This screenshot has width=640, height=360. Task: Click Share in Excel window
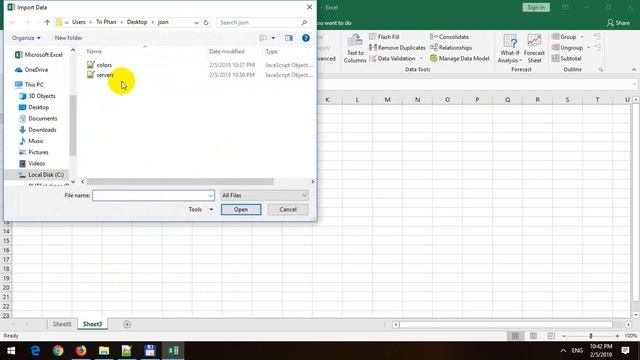(618, 23)
